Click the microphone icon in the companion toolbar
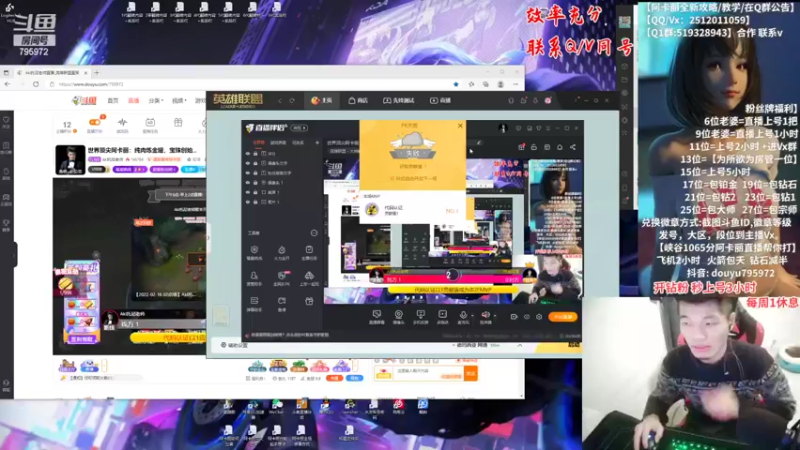800x450 pixels. (x=463, y=315)
